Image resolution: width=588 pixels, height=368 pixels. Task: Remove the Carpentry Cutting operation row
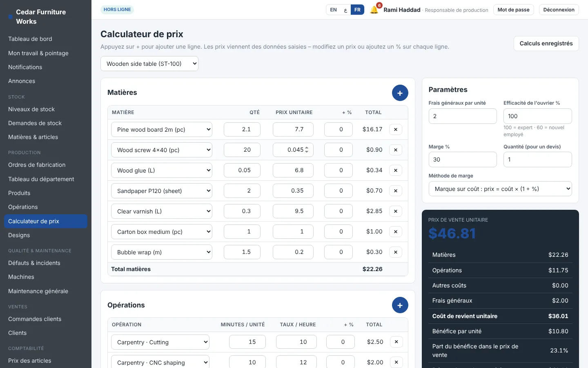tap(396, 342)
